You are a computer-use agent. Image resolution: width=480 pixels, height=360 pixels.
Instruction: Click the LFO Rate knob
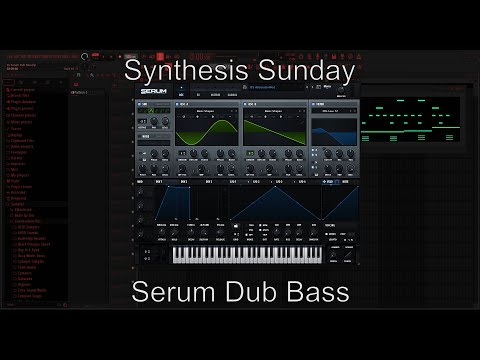(x=277, y=233)
